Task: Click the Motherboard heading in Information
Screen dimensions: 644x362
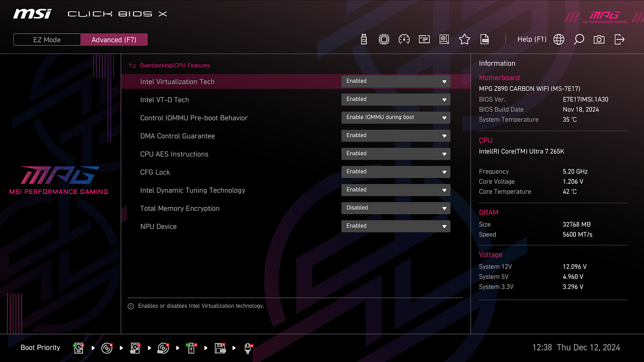Action: click(499, 78)
